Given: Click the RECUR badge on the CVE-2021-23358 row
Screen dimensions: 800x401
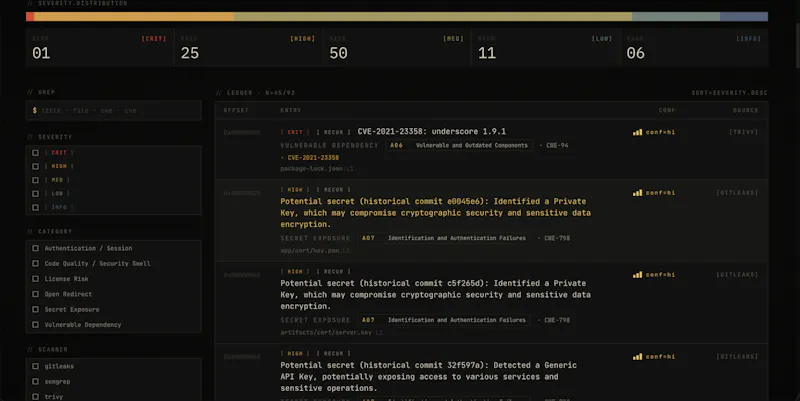Looking at the screenshot, I should coord(333,132).
